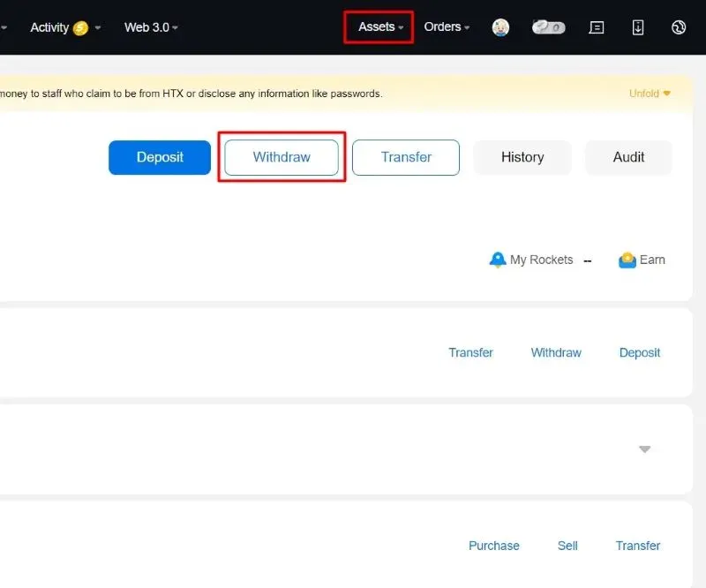The image size is (706, 588).
Task: Click the blue Deposit button
Action: (x=159, y=157)
